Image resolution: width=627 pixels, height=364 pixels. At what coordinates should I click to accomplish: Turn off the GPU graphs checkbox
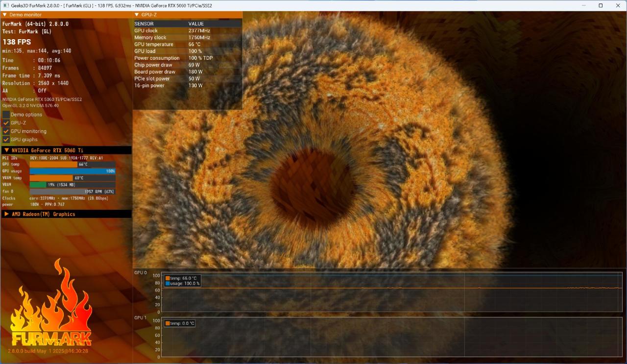(x=6, y=140)
